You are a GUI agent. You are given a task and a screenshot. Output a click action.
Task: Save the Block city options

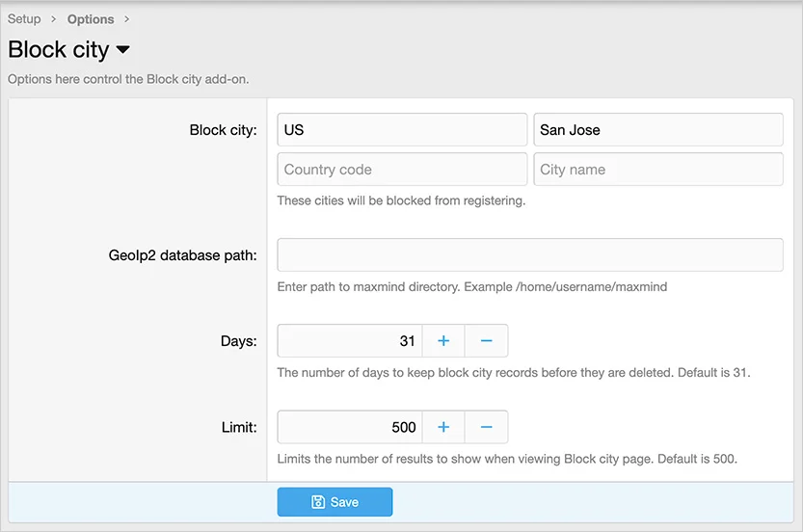[335, 502]
